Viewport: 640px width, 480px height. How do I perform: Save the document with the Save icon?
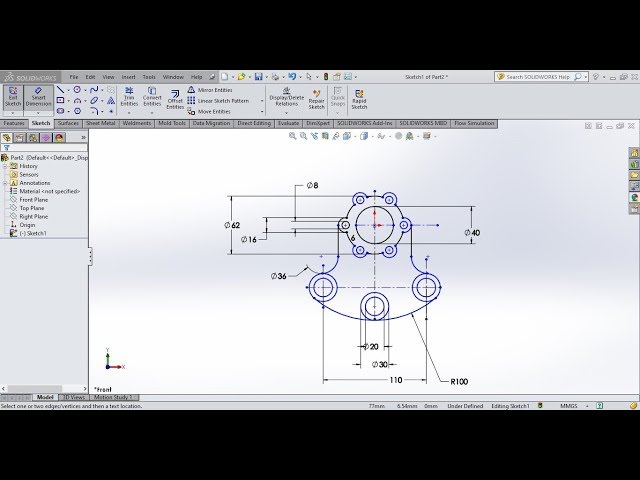[x=258, y=77]
